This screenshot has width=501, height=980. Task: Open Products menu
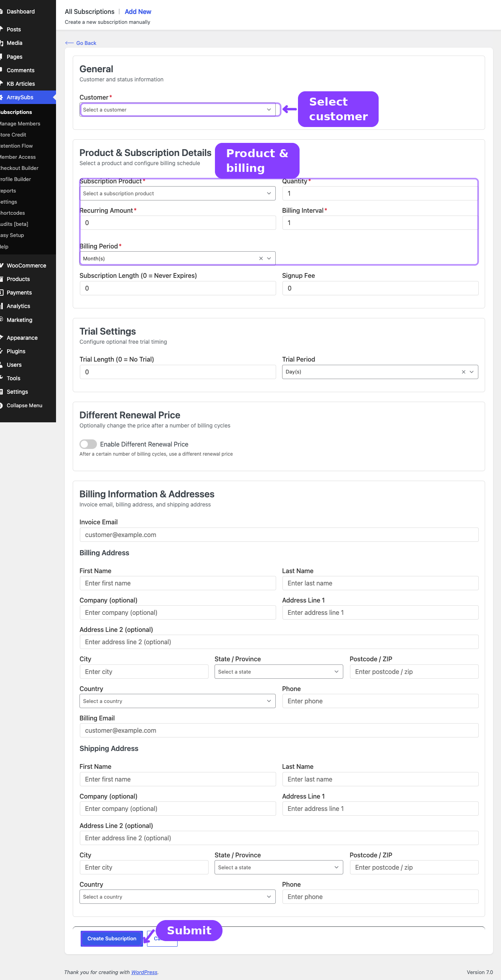click(x=18, y=279)
